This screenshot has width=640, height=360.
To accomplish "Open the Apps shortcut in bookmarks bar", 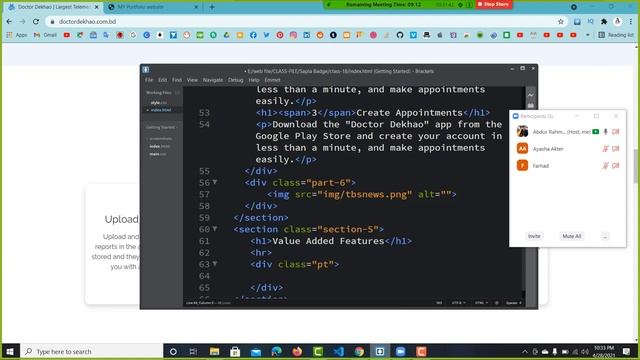I will point(17,35).
